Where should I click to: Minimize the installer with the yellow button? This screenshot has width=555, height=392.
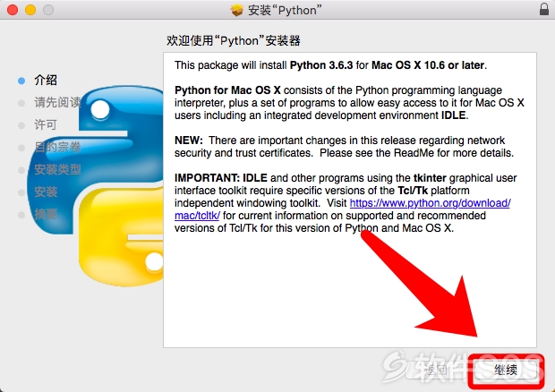pyautogui.click(x=30, y=10)
